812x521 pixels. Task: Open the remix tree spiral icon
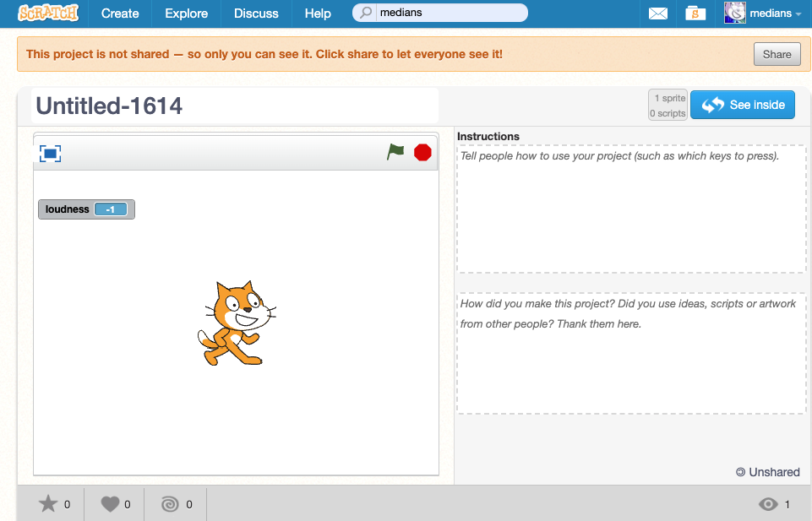(x=169, y=504)
